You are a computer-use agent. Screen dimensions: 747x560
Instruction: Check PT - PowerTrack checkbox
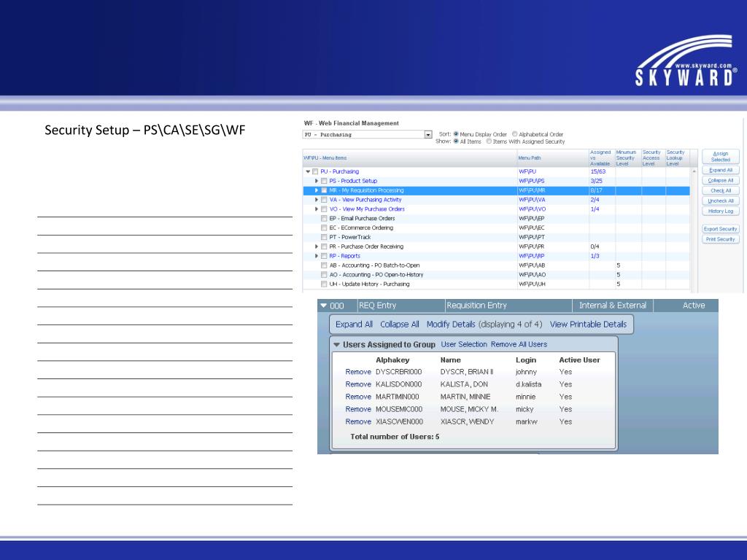click(324, 237)
